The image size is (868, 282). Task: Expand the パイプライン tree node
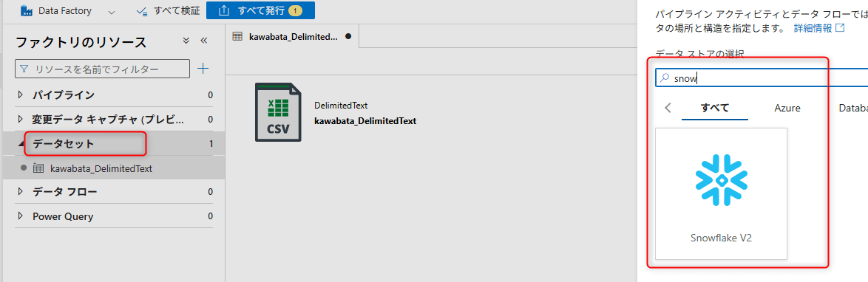(21, 94)
